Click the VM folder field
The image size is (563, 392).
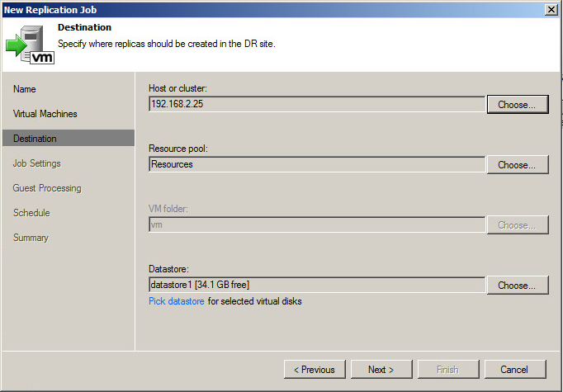(317, 224)
